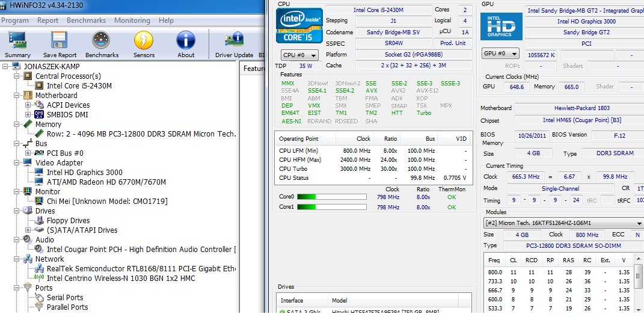Viewport: 644px width, 317px height.
Task: Select the Row: 2 - 4096 MB memory entry
Action: [x=142, y=134]
